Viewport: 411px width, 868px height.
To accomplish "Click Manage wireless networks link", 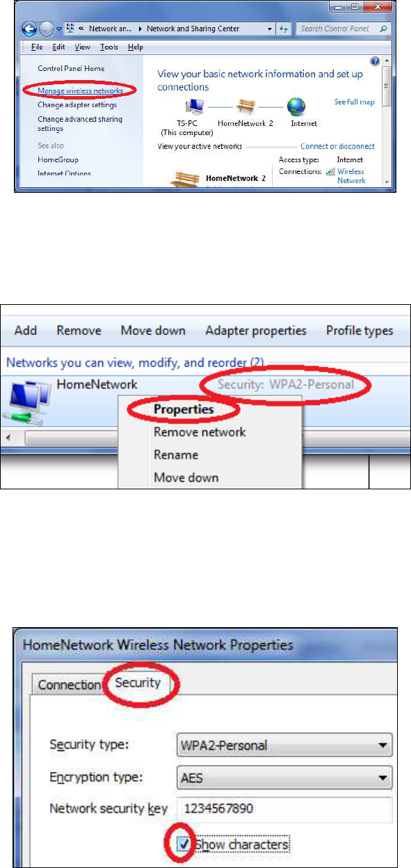I will pyautogui.click(x=81, y=91).
